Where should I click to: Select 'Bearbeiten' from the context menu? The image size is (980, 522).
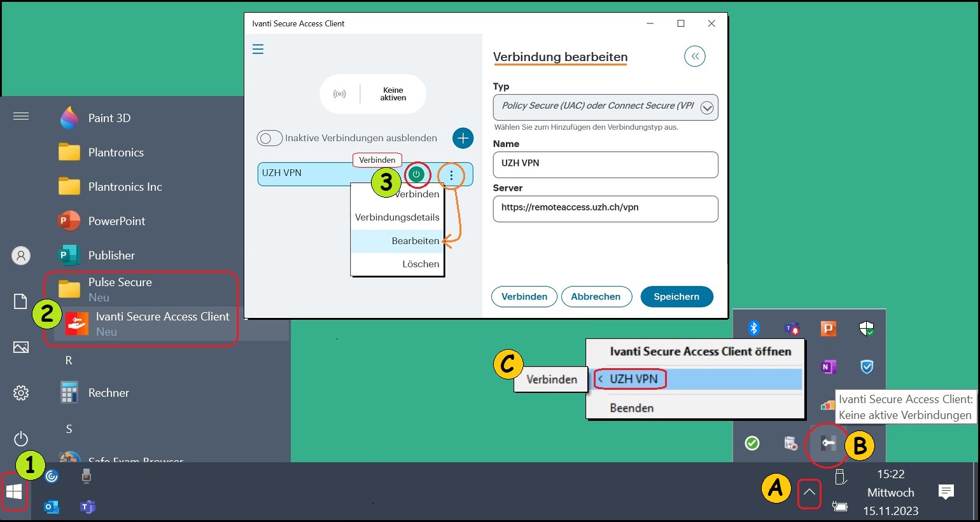click(x=415, y=241)
